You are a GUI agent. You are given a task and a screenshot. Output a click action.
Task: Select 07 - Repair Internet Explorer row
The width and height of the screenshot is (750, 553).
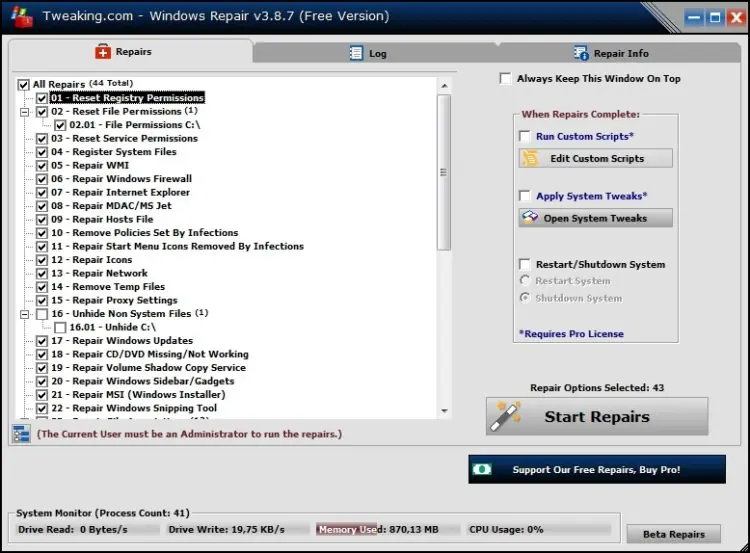(x=121, y=192)
